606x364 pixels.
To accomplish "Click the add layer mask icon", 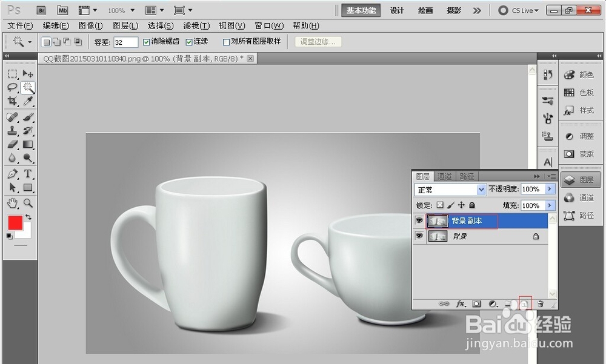I will pyautogui.click(x=477, y=303).
